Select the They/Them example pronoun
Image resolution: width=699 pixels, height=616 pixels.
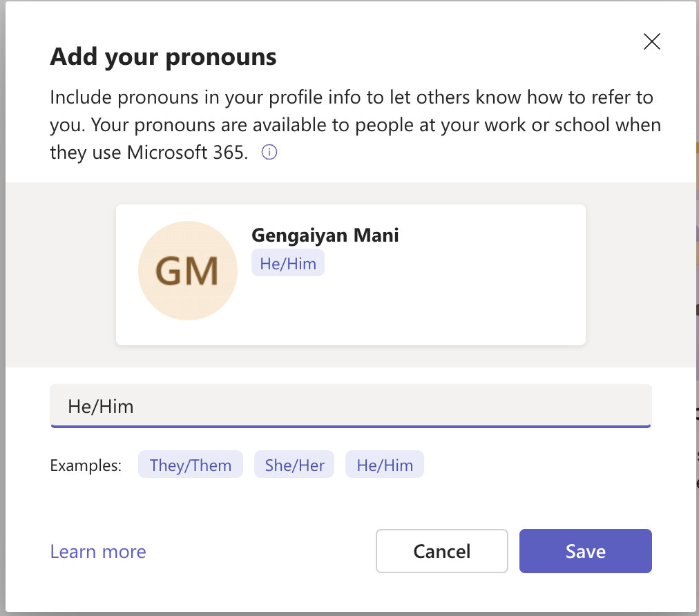click(x=191, y=465)
